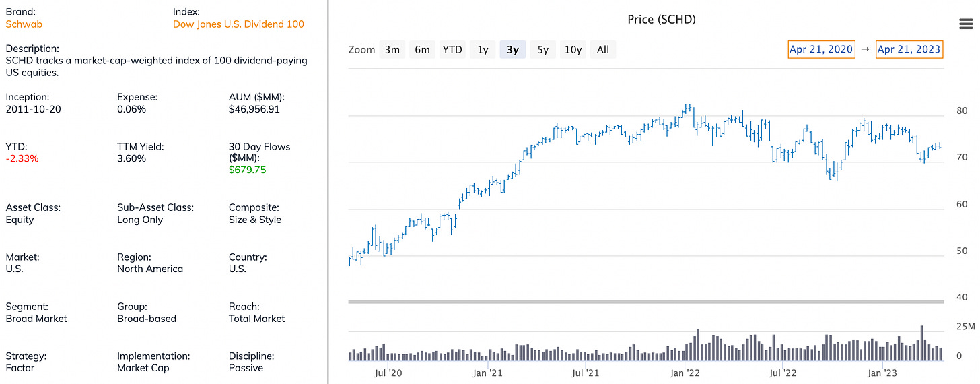This screenshot has height=384, width=980.
Task: Click the Sub-Asset Class value Long Only
Action: pyautogui.click(x=140, y=220)
